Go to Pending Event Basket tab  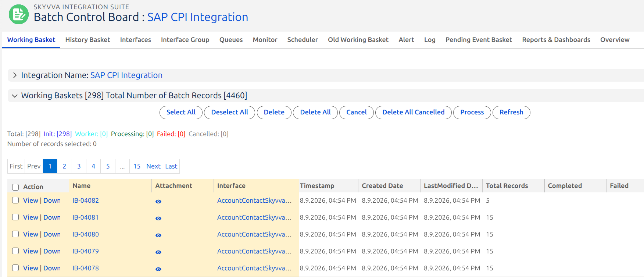point(479,40)
